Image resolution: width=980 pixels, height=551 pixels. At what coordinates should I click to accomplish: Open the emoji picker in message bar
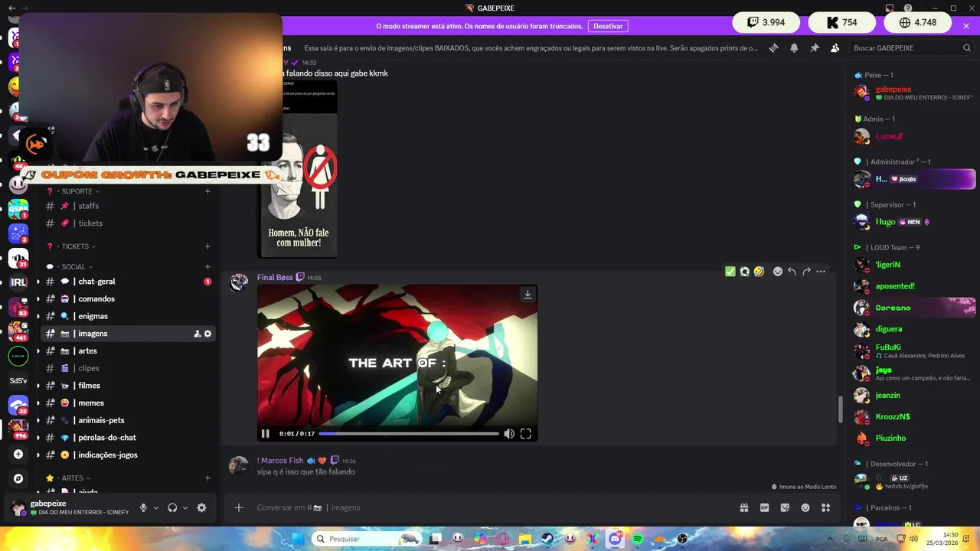[x=805, y=507]
